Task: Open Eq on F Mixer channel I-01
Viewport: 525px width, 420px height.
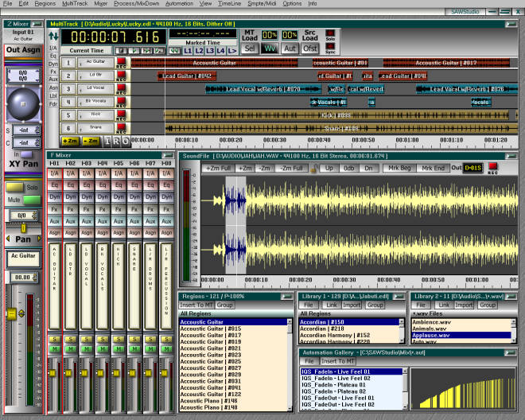Action: click(55, 184)
